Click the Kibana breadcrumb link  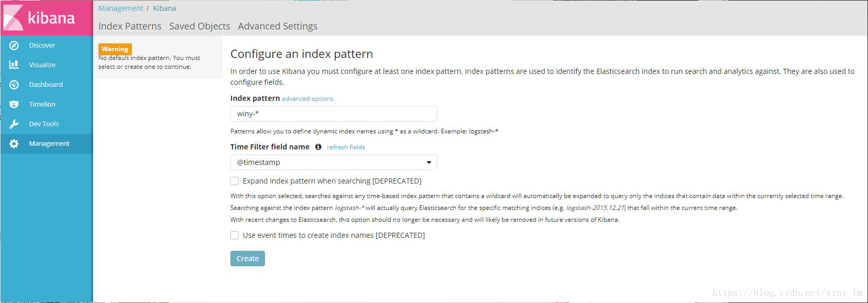pos(165,8)
